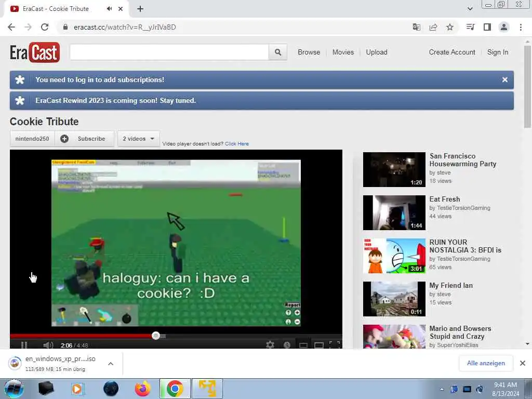Image resolution: width=532 pixels, height=399 pixels.
Task: Open the Eat Fresh video title
Action: click(445, 199)
